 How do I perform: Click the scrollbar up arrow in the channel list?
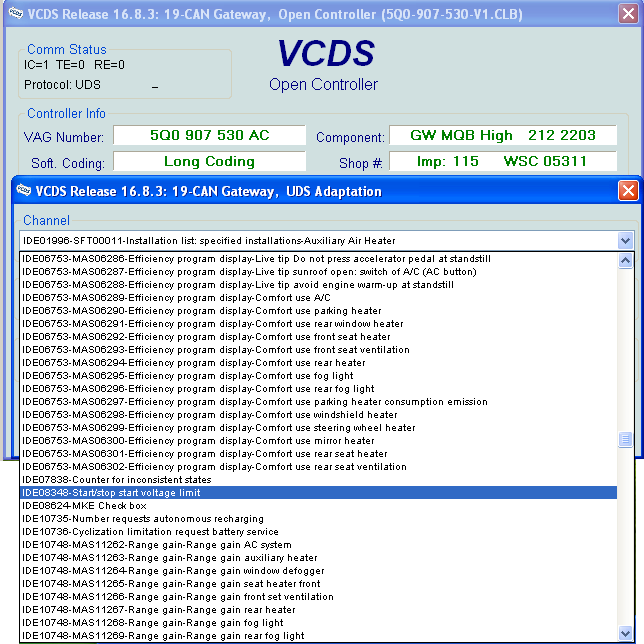point(625,260)
